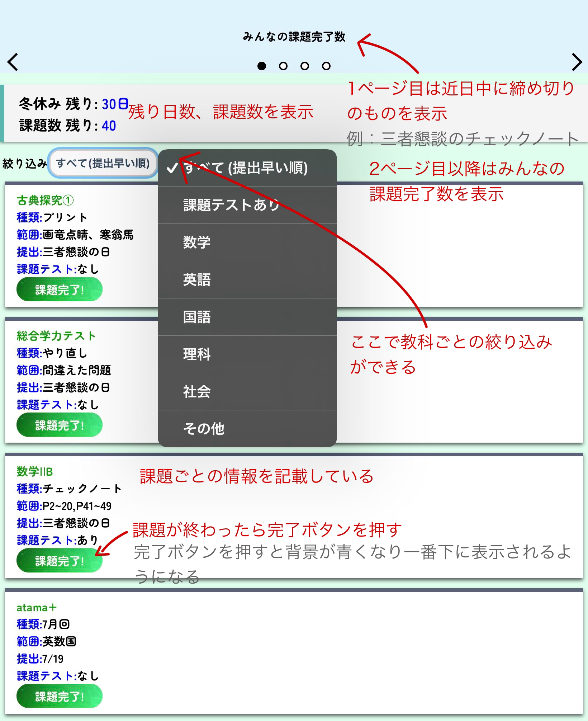
Task: Click 種類:プリント text
Action: tap(52, 217)
